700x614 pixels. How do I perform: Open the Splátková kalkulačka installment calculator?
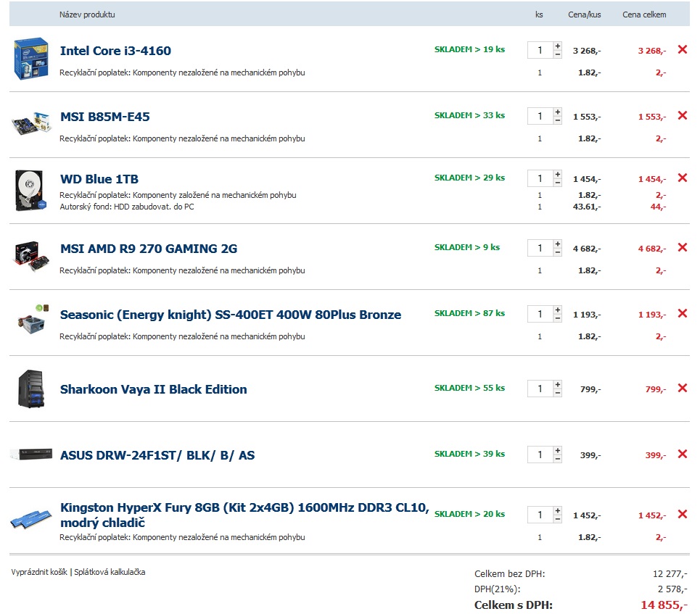[110, 572]
